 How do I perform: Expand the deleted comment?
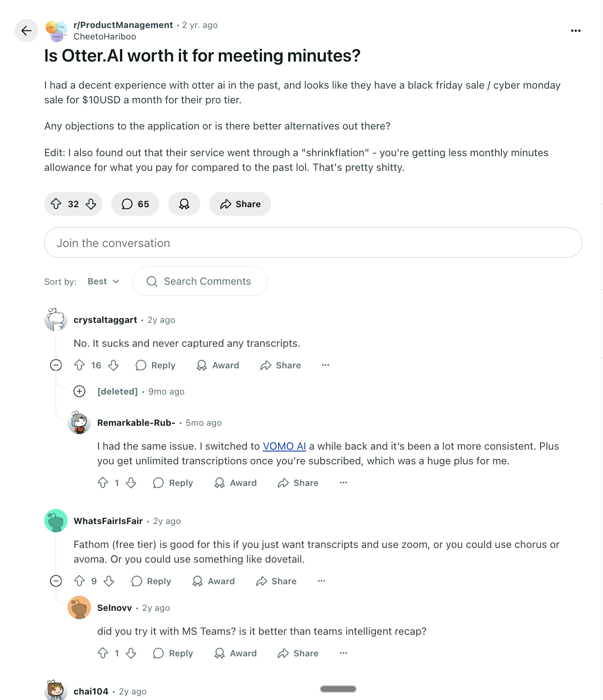[80, 391]
